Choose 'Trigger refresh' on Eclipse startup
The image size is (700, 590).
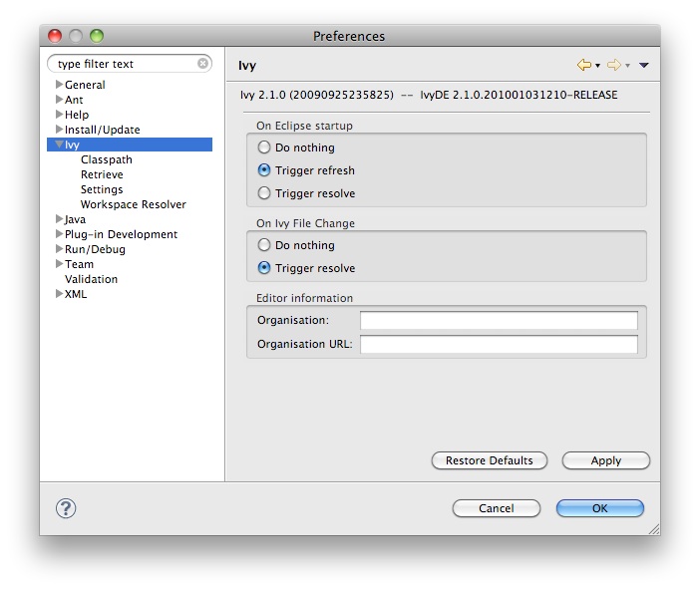pyautogui.click(x=264, y=170)
